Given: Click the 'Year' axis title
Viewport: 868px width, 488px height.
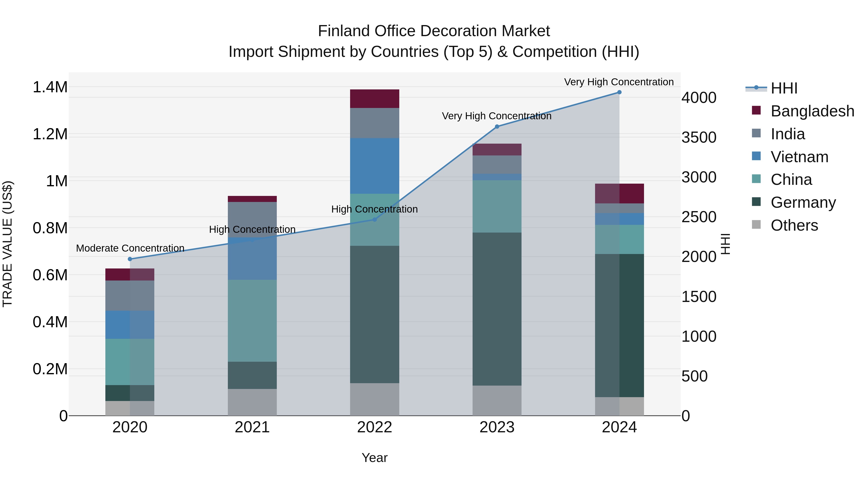Looking at the screenshot, I should [375, 458].
